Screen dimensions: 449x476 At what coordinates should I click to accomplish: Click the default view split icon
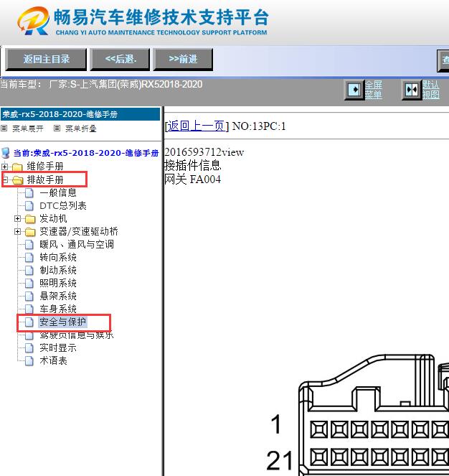click(x=412, y=90)
